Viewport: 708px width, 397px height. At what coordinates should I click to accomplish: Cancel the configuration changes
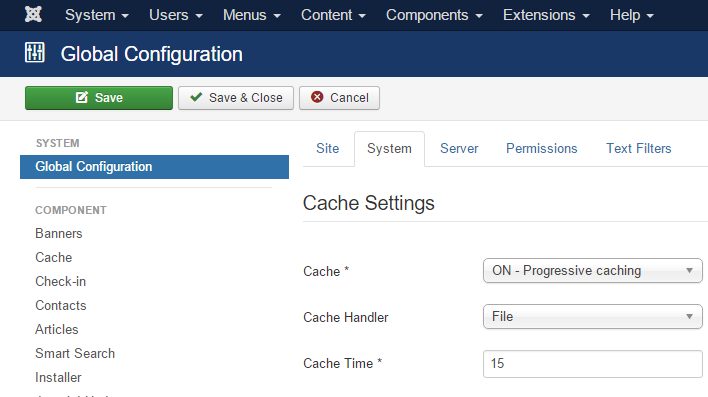(339, 98)
